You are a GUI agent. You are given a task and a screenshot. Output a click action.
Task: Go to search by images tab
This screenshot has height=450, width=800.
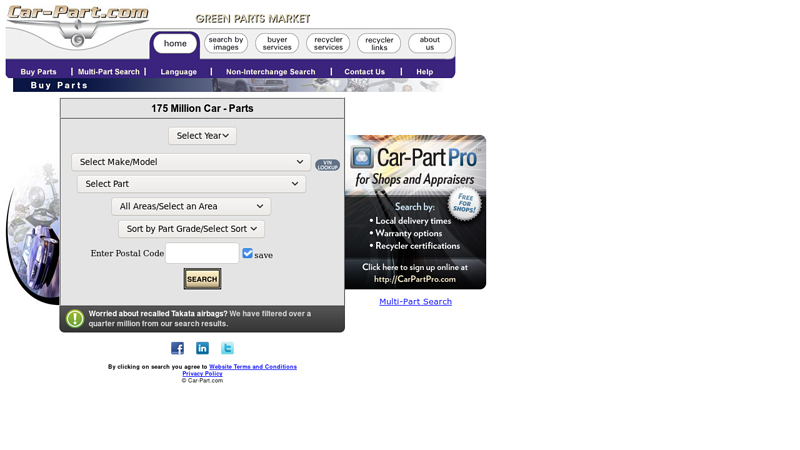point(226,43)
